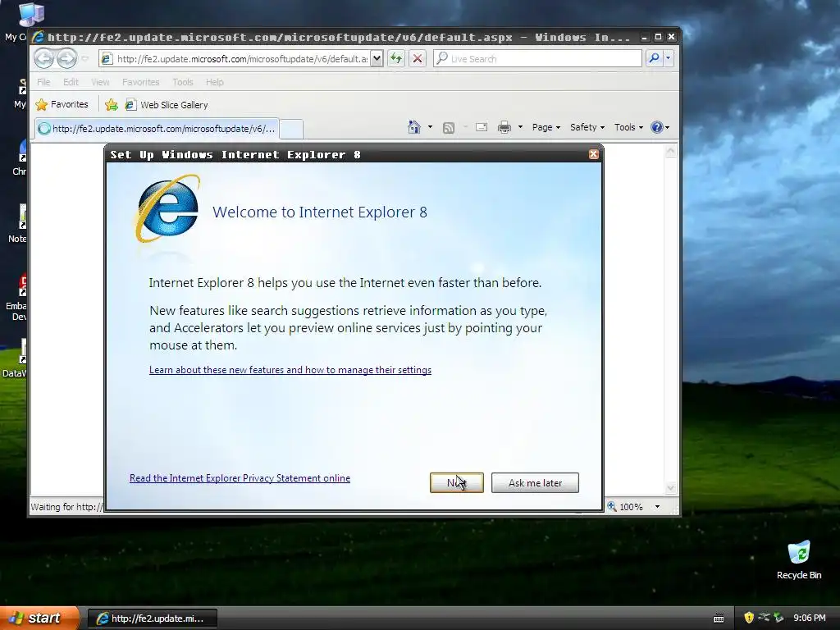
Task: Open the Favorites center star button
Action: [62, 104]
